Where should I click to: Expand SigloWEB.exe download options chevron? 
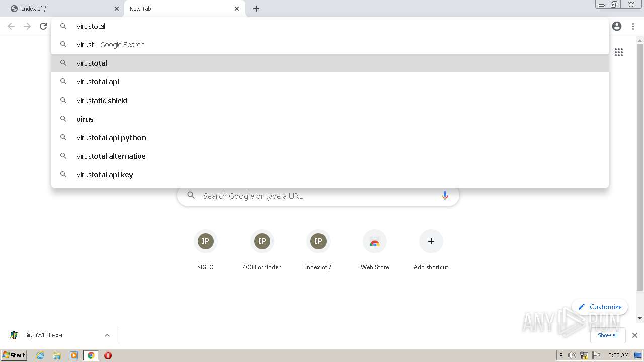[x=107, y=335]
